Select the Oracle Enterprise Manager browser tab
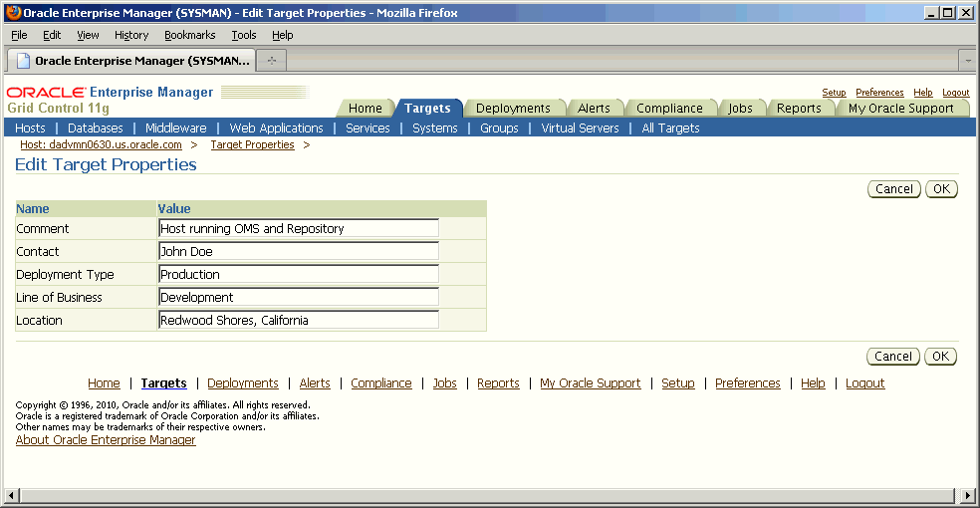This screenshot has height=508, width=980. click(131, 61)
